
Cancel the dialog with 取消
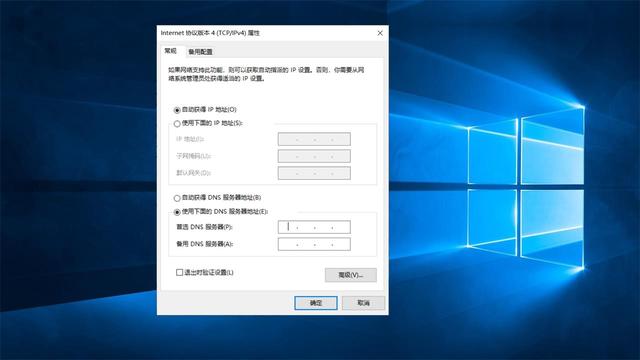tap(363, 303)
